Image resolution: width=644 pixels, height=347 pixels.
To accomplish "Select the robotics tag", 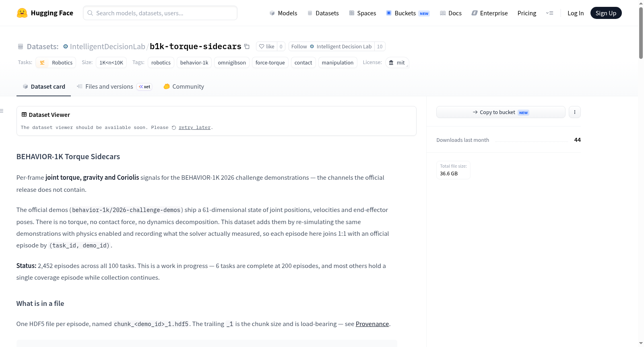I will tap(161, 62).
